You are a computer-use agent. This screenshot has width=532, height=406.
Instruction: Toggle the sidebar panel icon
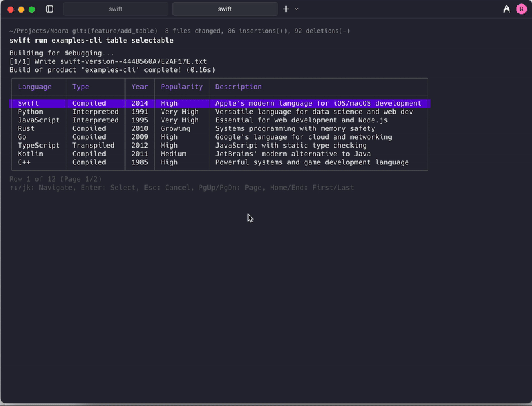(49, 9)
